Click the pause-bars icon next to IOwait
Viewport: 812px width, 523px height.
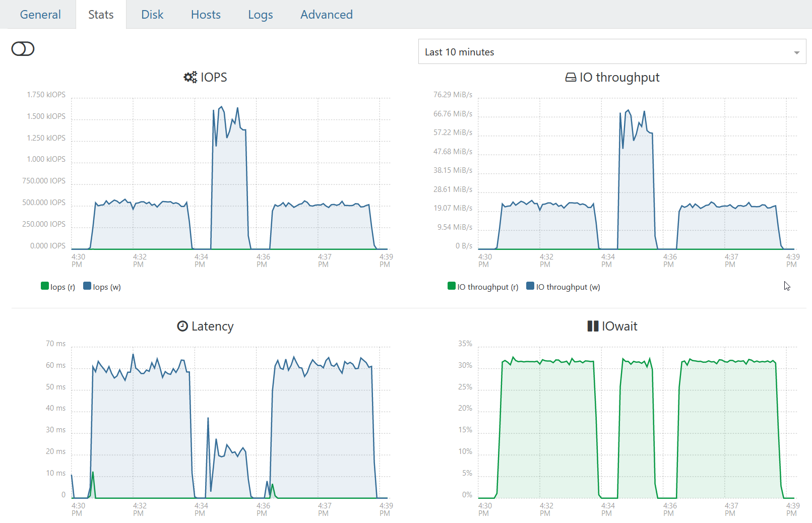(593, 326)
